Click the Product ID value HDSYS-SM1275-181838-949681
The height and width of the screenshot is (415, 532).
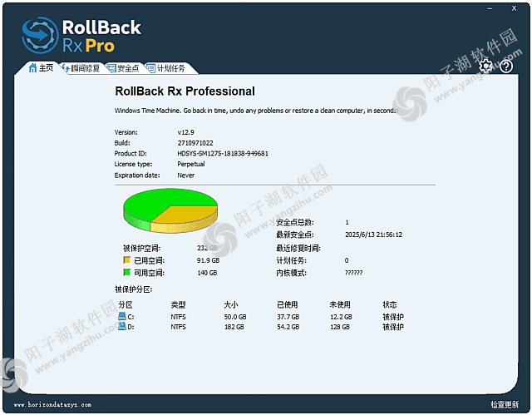click(x=223, y=153)
